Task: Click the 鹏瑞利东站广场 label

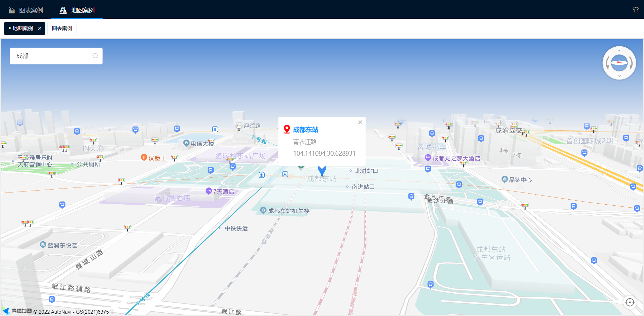Action: click(x=240, y=156)
